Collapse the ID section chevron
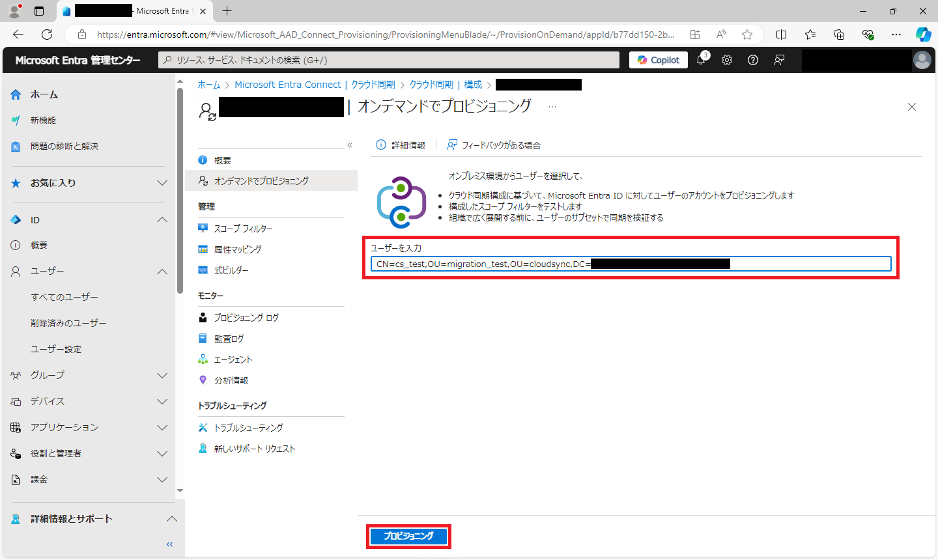Screen dimensions: 938x560 pyautogui.click(x=162, y=220)
